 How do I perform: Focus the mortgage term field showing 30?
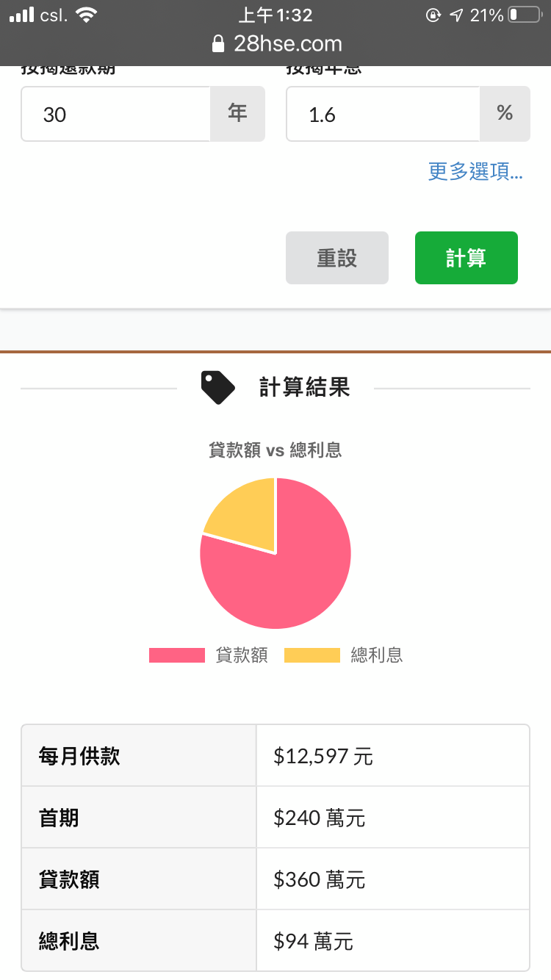pyautogui.click(x=116, y=114)
